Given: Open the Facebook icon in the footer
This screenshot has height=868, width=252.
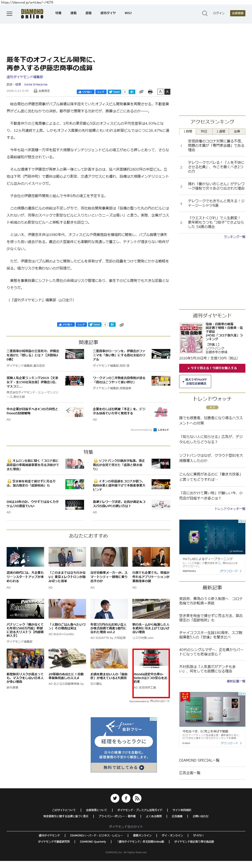Looking at the screenshot, I should (x=126, y=798).
